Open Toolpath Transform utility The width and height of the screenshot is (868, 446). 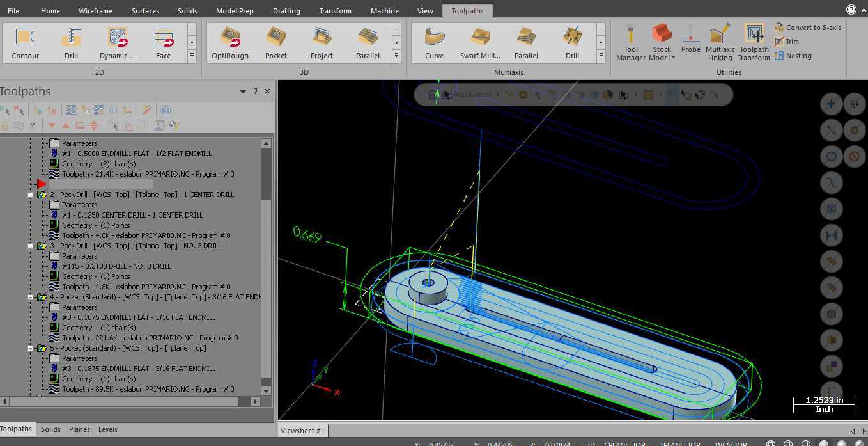(754, 44)
